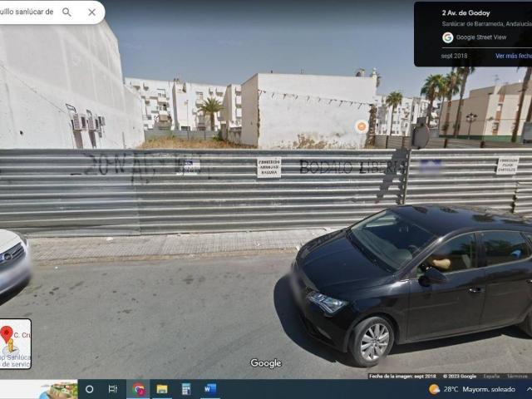The image size is (532, 399).
Task: Open the minimap thumbnail with red pin
Action: click(x=15, y=343)
